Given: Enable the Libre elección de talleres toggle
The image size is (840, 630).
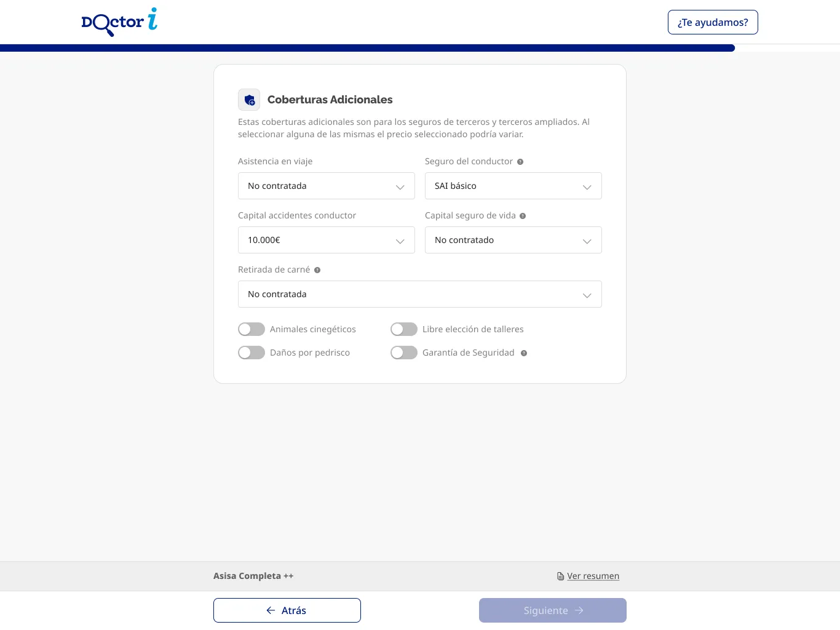Looking at the screenshot, I should (404, 329).
